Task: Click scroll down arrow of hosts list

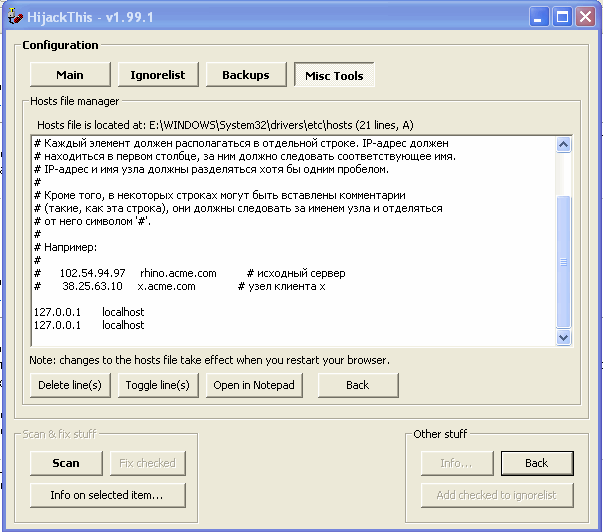Action: click(x=563, y=338)
